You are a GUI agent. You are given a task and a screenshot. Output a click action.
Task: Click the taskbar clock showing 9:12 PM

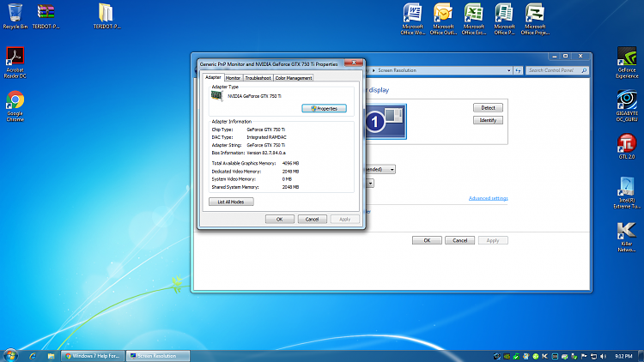click(623, 356)
